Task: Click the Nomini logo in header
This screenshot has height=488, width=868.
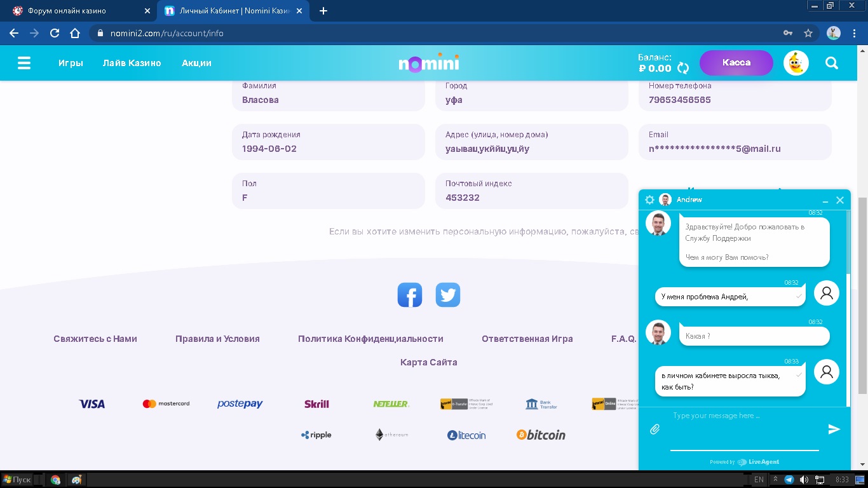Action: click(x=429, y=63)
